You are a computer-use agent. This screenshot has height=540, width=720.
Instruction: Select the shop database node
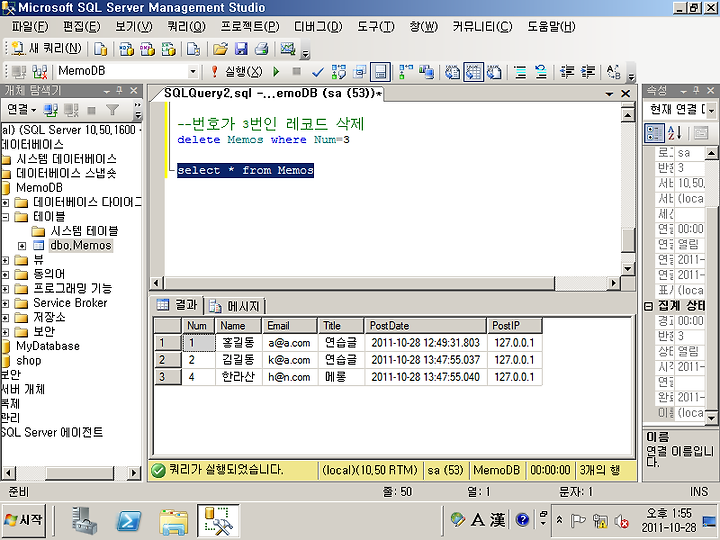(28, 360)
